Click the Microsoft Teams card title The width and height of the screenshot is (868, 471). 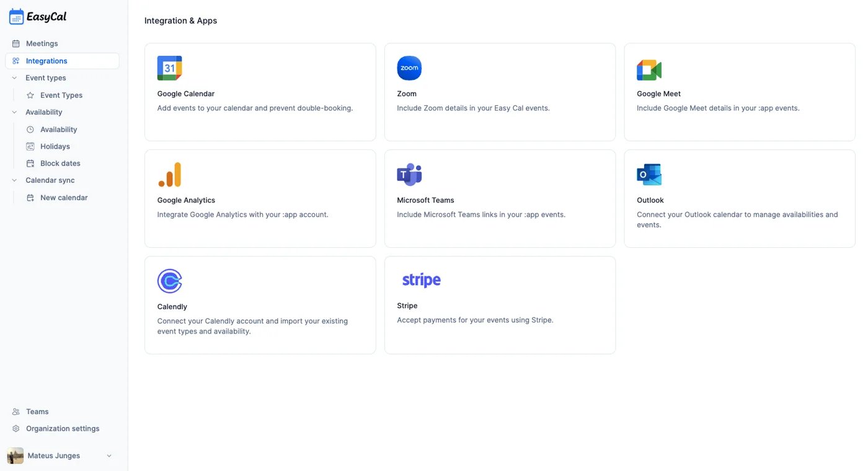pos(425,200)
